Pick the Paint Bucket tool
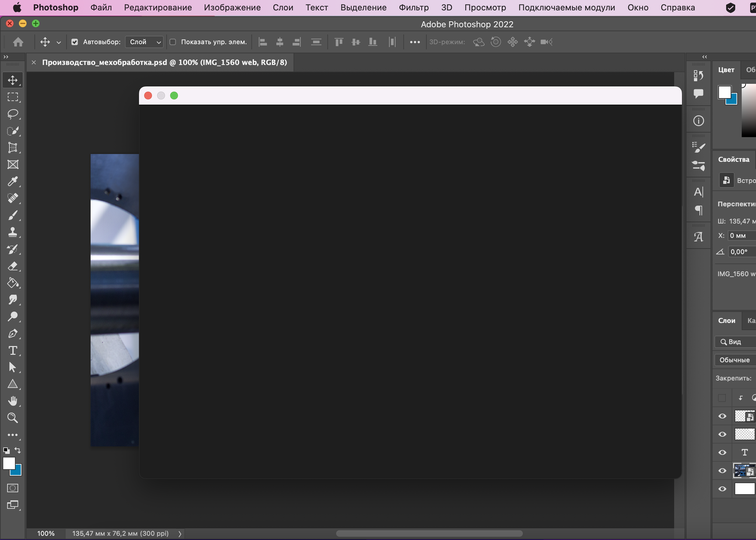The height and width of the screenshot is (540, 756). point(13,283)
